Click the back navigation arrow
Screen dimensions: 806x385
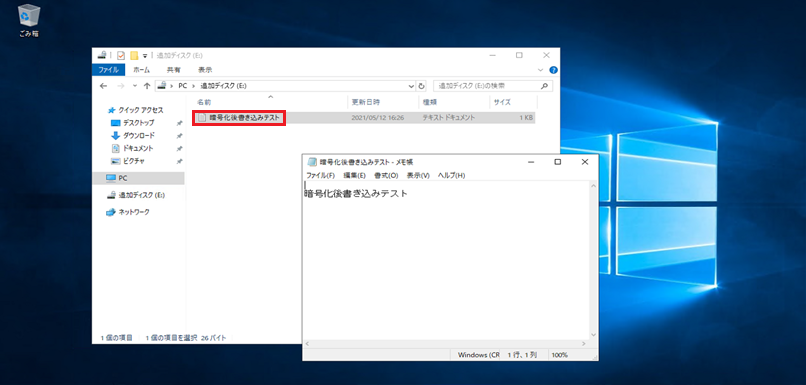tap(103, 86)
